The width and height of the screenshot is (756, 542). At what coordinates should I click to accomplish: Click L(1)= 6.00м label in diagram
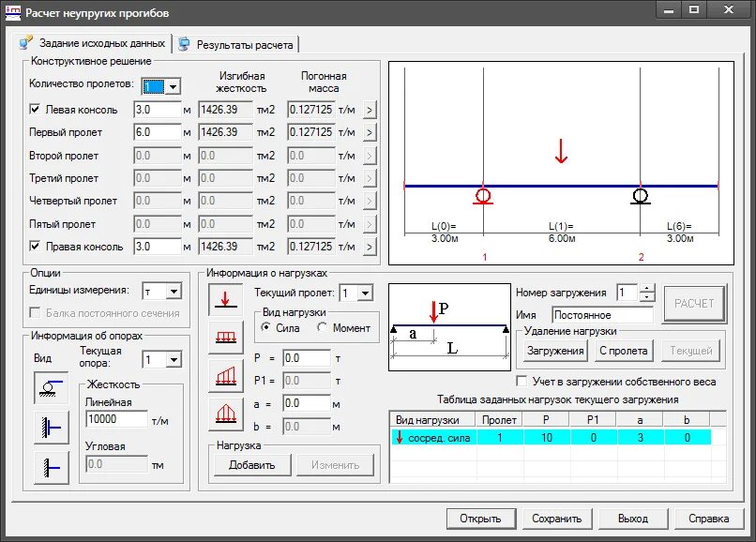tap(562, 232)
